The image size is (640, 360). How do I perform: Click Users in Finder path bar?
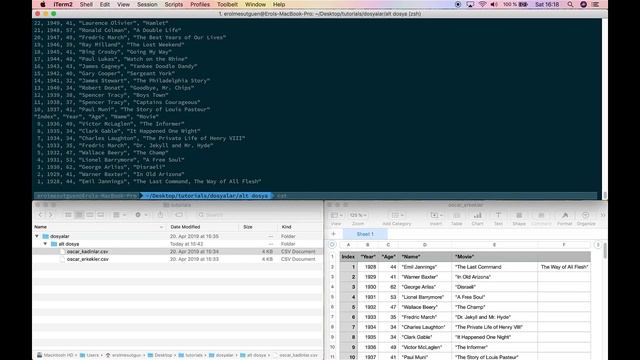tap(89, 355)
